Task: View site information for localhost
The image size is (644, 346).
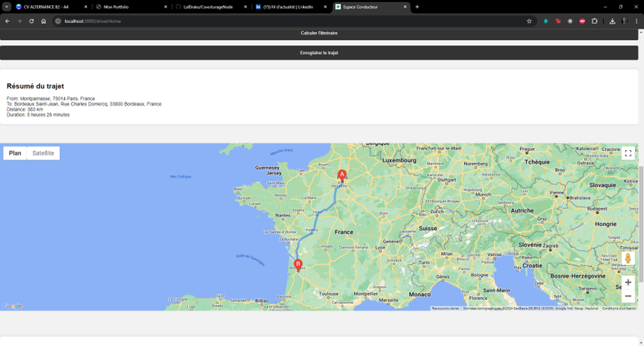Action: tap(58, 21)
